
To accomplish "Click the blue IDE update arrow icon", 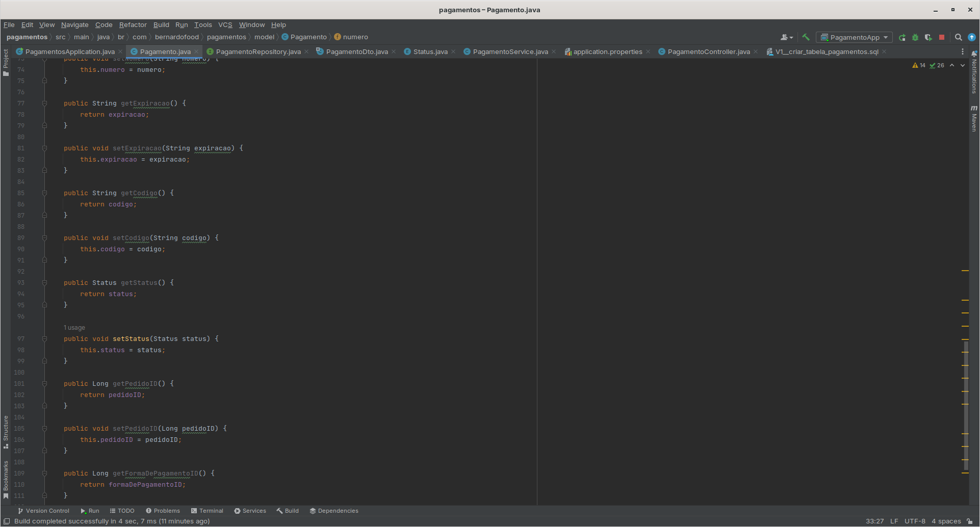I will 972,37.
